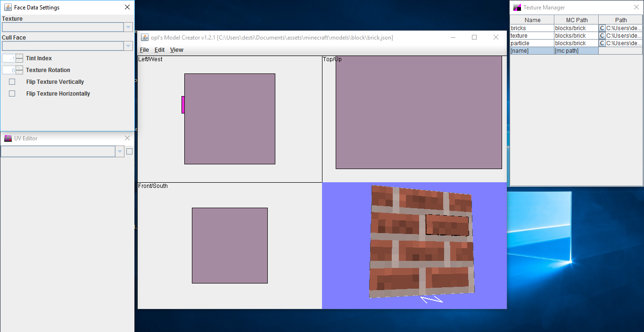Click the UV Editor panel icon
The height and width of the screenshot is (332, 644).
click(7, 138)
